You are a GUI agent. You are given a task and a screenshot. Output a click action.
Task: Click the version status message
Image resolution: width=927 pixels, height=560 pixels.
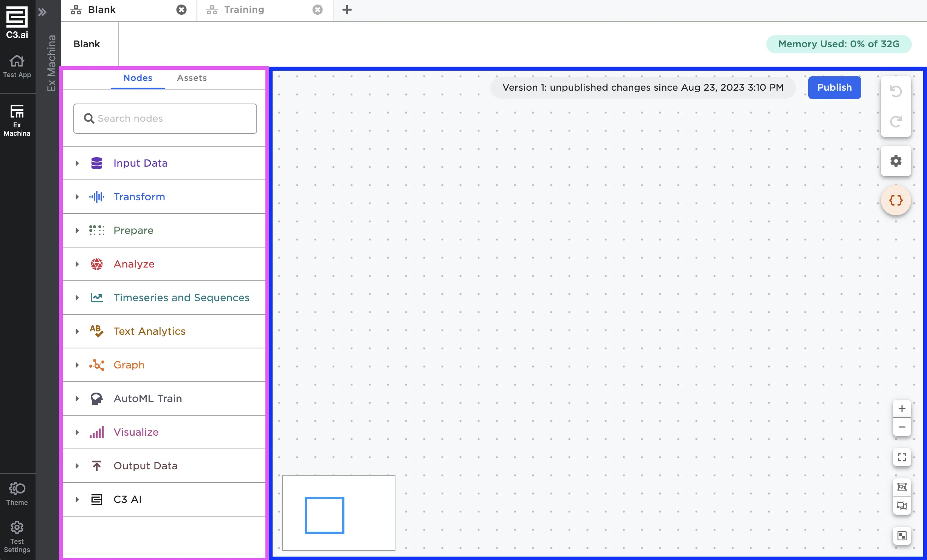tap(643, 88)
